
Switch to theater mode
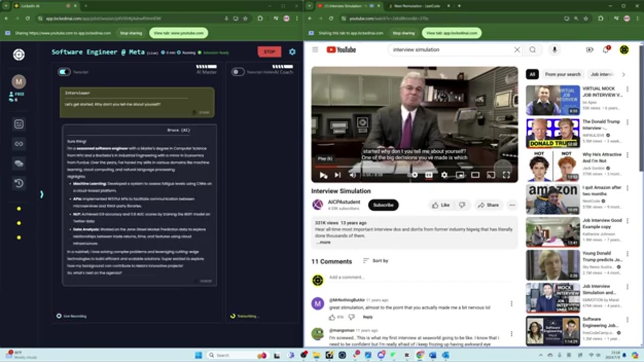[475, 175]
